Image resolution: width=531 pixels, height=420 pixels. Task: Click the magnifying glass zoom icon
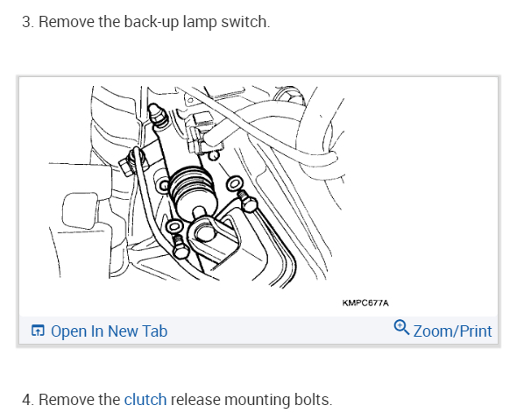click(401, 327)
